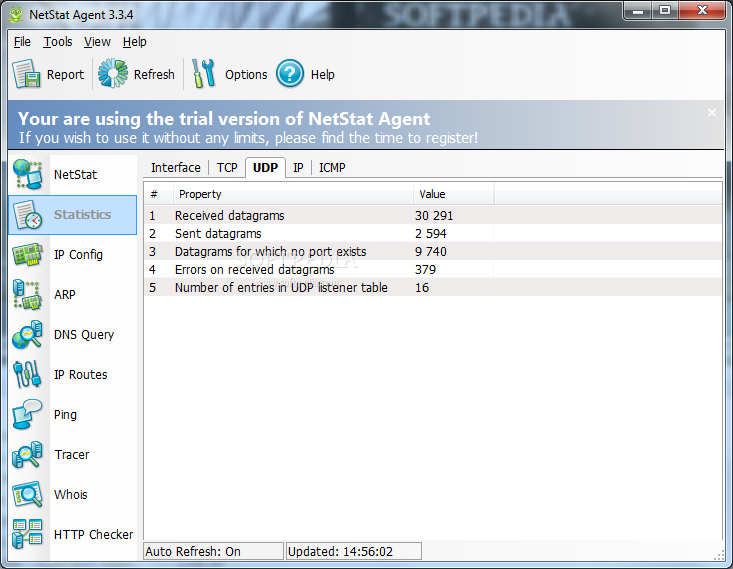Click the Tracer sidebar label

point(72,454)
